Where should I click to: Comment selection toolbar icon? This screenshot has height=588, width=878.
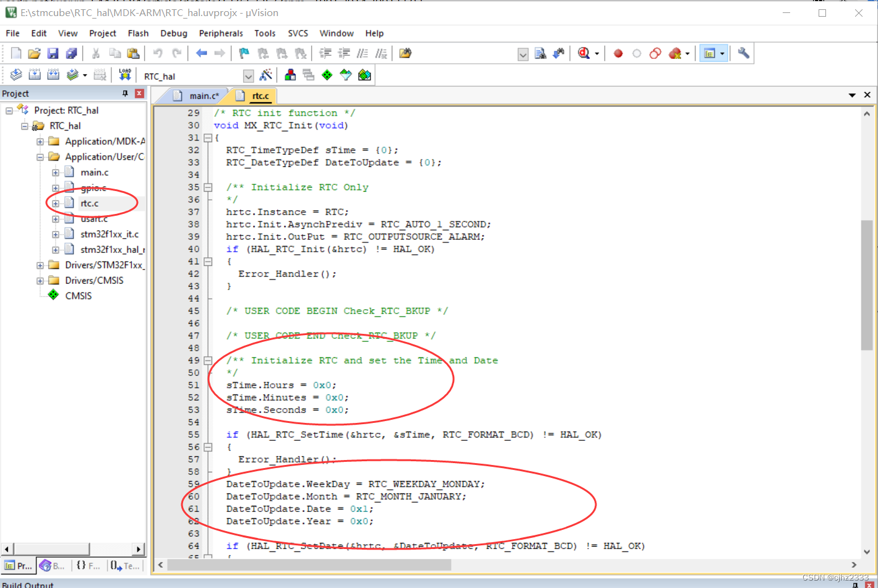[x=363, y=54]
